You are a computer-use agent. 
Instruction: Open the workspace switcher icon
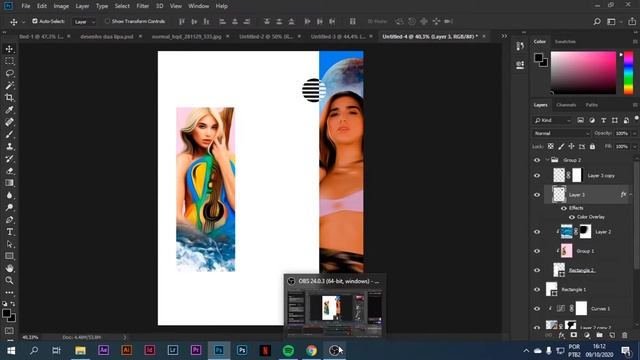point(611,21)
